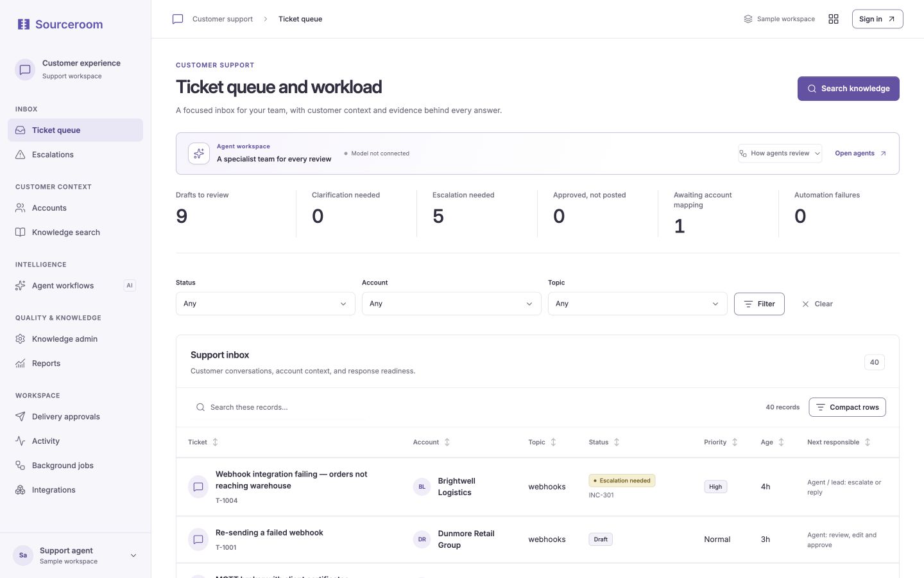Open Accounts page in sidebar

click(75, 207)
